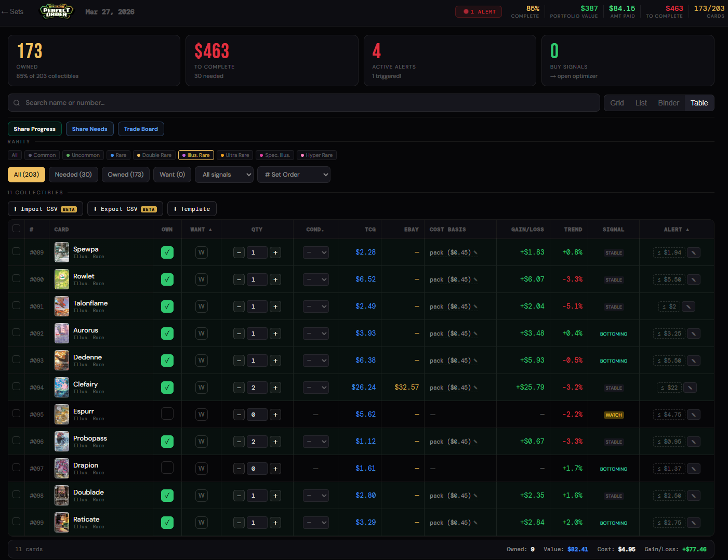Toggle the want marker for Drapion

pos(201,469)
